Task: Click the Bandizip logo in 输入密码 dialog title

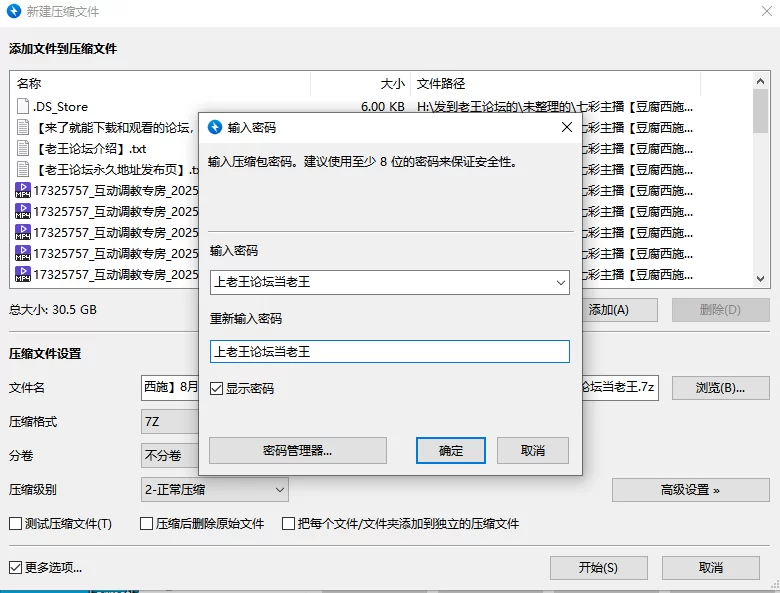Action: tap(215, 127)
